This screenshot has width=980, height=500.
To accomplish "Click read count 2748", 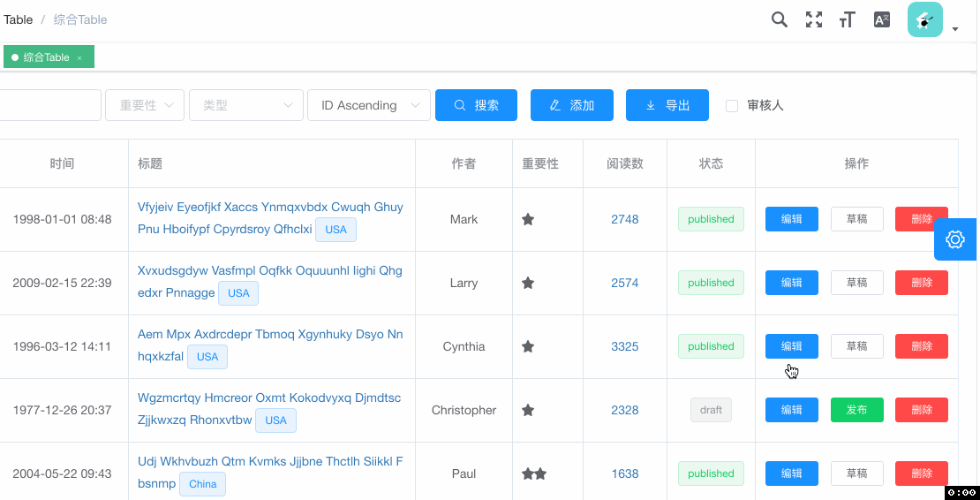I will click(625, 219).
